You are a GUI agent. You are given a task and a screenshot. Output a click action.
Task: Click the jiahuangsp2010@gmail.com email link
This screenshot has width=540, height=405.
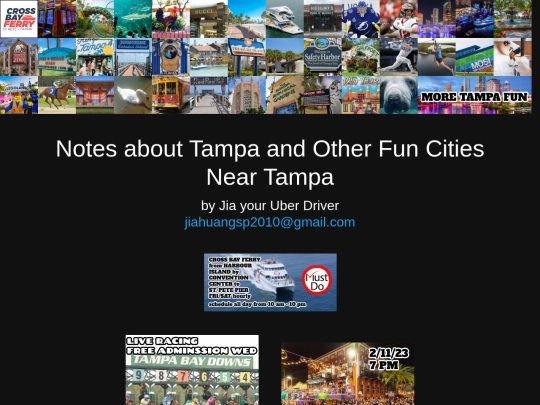270,222
